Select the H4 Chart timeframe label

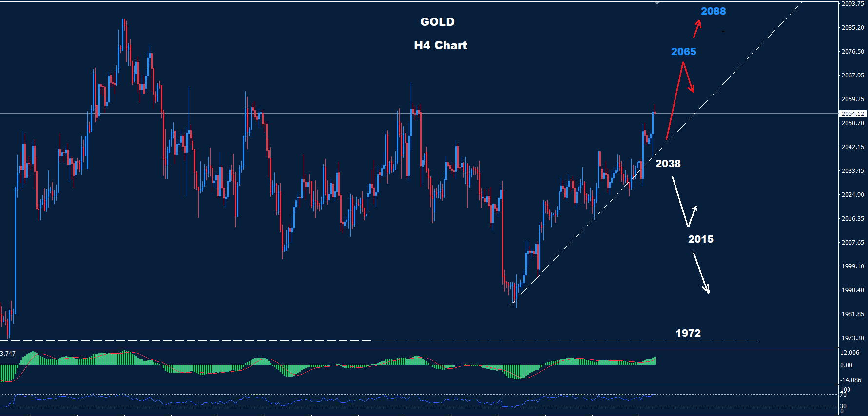pyautogui.click(x=440, y=45)
